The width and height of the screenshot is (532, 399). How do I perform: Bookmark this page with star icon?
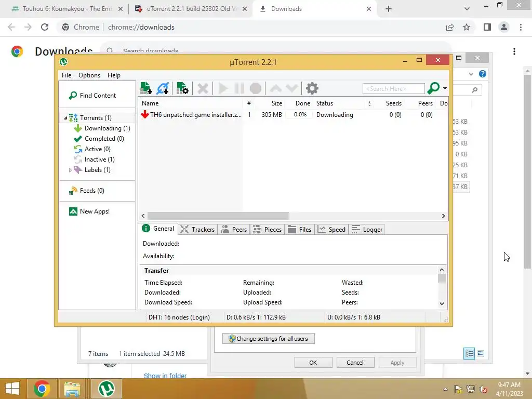[467, 27]
